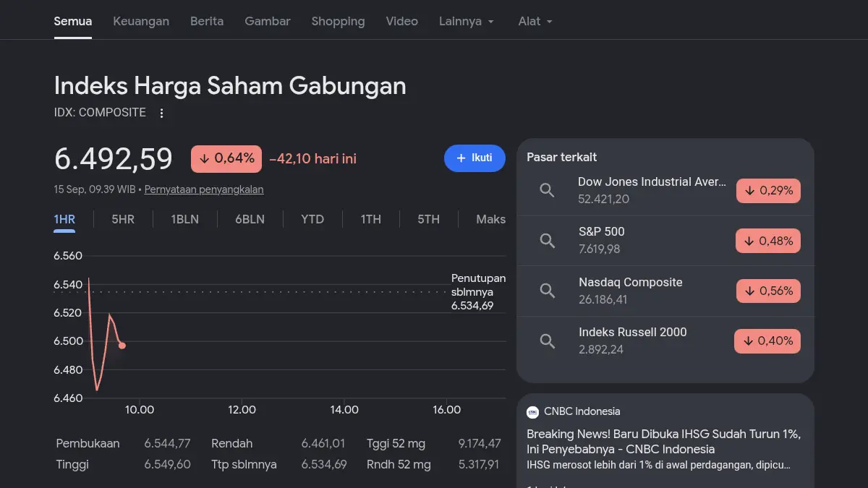Click the search icon beside S&P 500
Screen dimensions: 868x488
click(548, 241)
